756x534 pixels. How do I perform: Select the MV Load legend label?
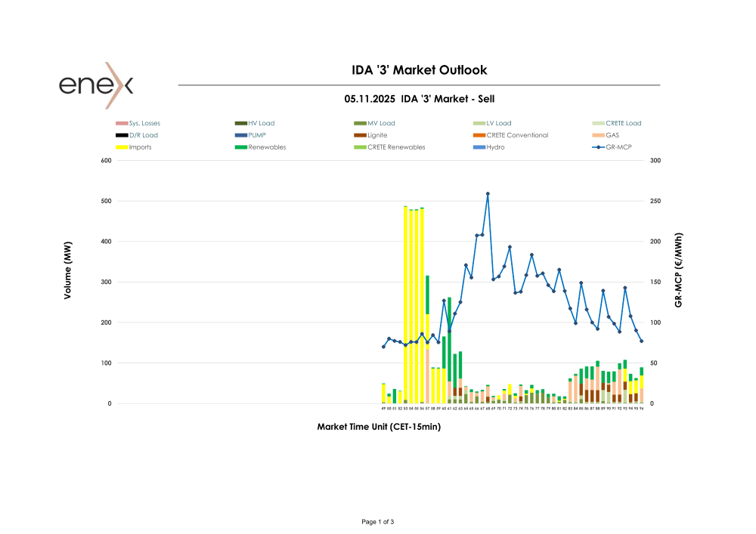click(x=381, y=123)
